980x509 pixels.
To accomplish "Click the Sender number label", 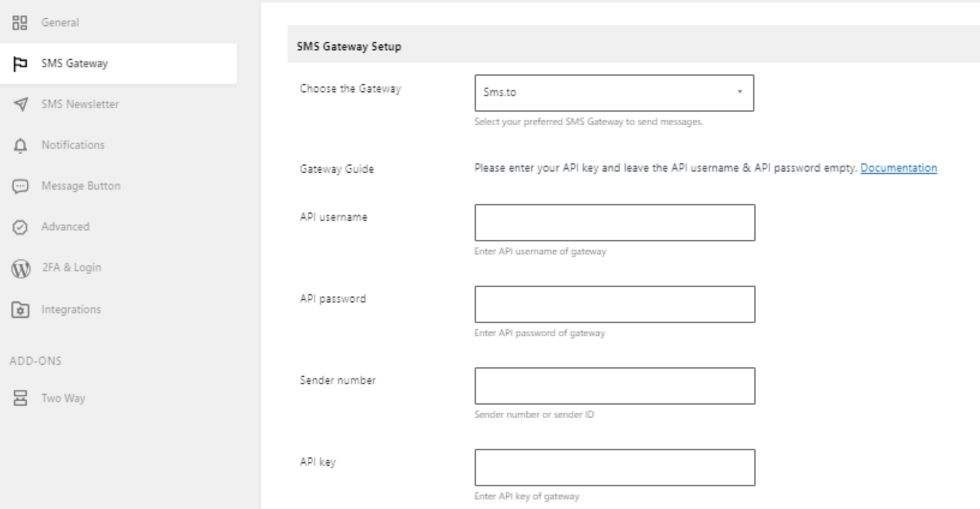I will coord(337,381).
